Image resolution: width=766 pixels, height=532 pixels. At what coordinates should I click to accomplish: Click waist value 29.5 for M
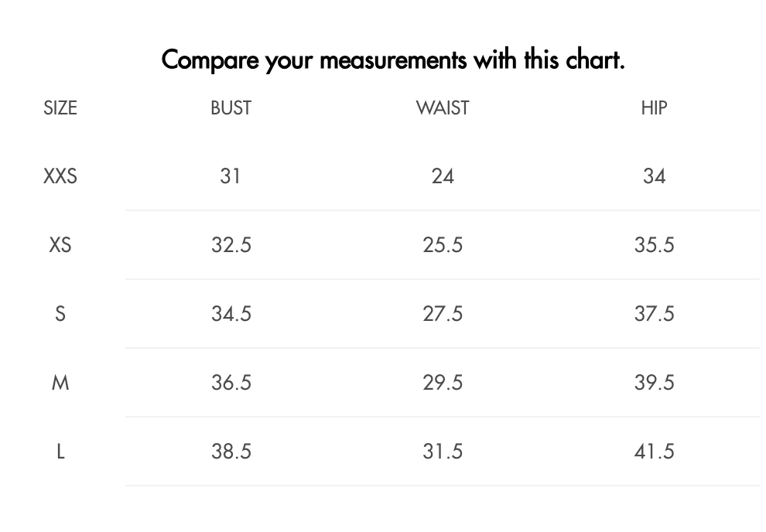pos(443,383)
